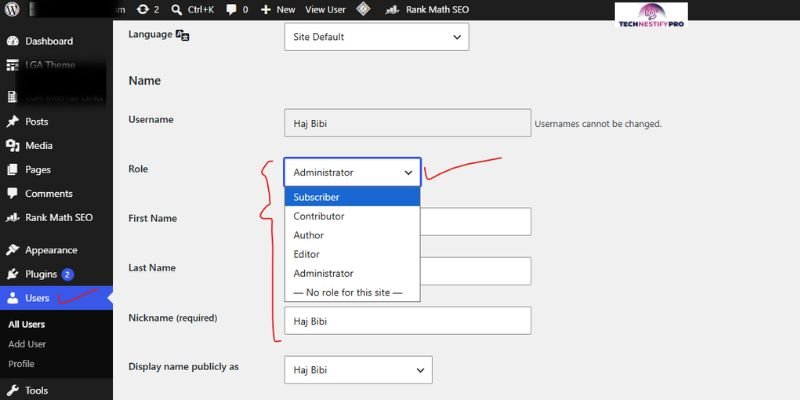This screenshot has height=400, width=800.
Task: Click the Nickname (required) label
Action: (173, 318)
